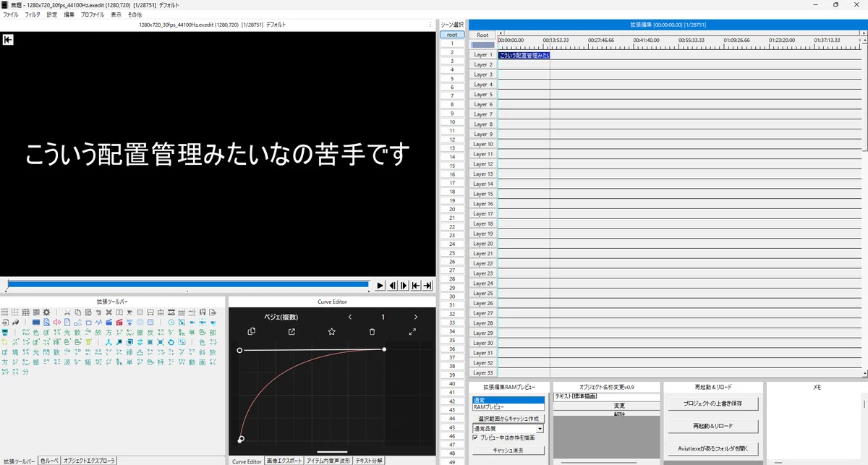Screen dimensions: 868x465
Task: Click the blue clapperboard icon
Action: point(109,322)
